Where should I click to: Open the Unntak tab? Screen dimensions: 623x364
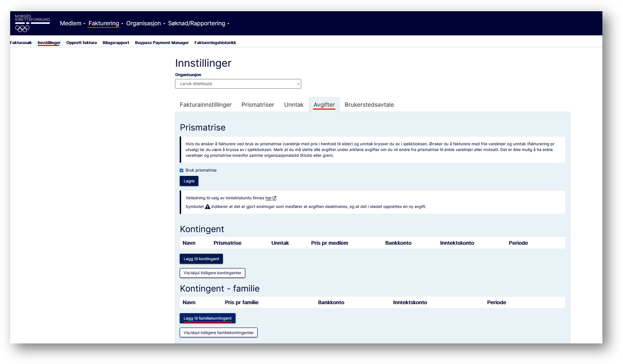coord(293,105)
